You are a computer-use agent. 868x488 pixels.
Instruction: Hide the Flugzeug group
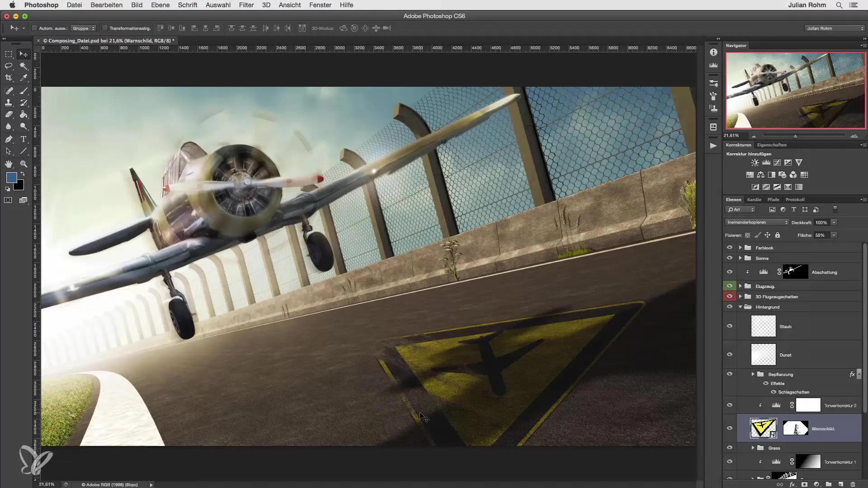[x=729, y=286]
